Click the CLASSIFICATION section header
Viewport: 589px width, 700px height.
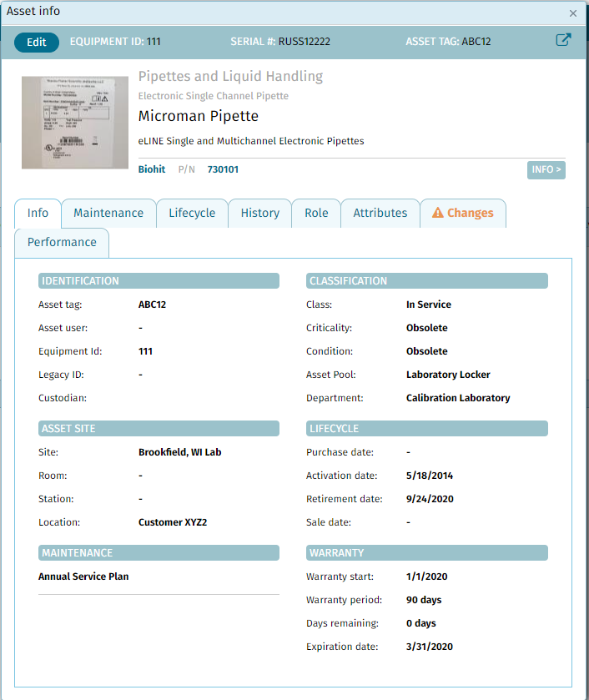(x=427, y=281)
